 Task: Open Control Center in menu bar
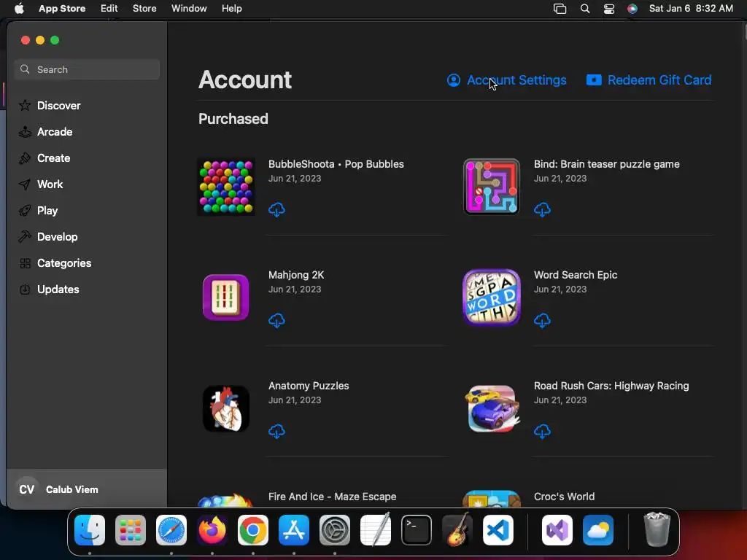tap(609, 9)
